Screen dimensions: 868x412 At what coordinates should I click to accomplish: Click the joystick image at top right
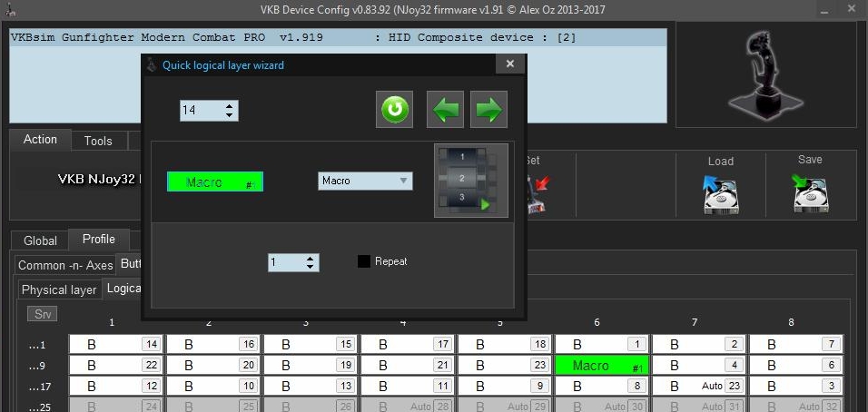tap(765, 74)
